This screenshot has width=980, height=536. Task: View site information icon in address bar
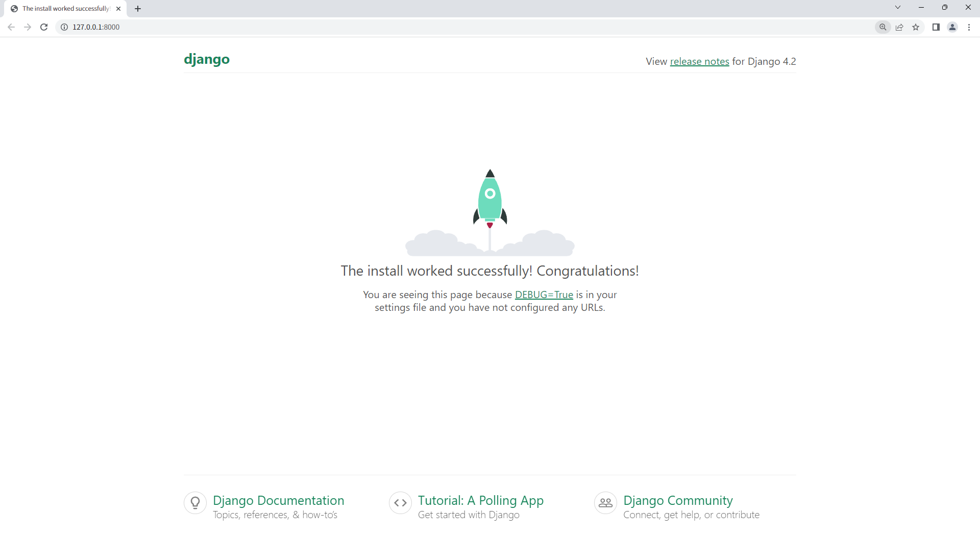point(64,27)
